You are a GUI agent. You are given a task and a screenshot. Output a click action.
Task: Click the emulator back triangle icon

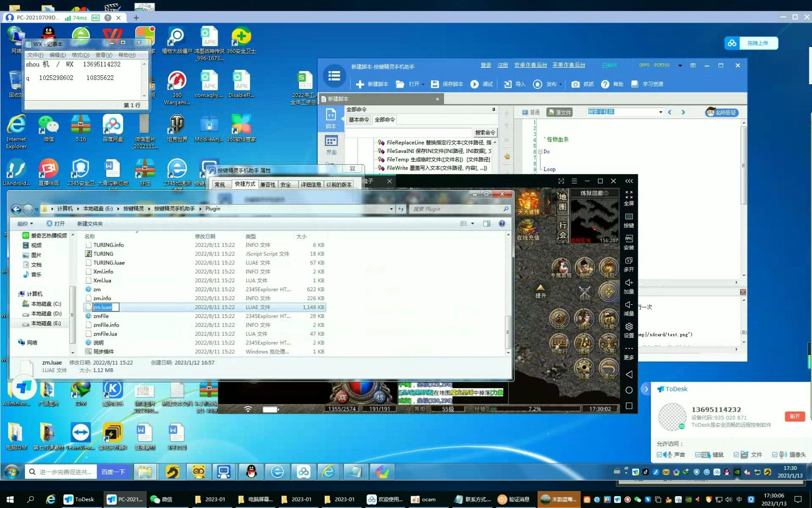(x=629, y=374)
